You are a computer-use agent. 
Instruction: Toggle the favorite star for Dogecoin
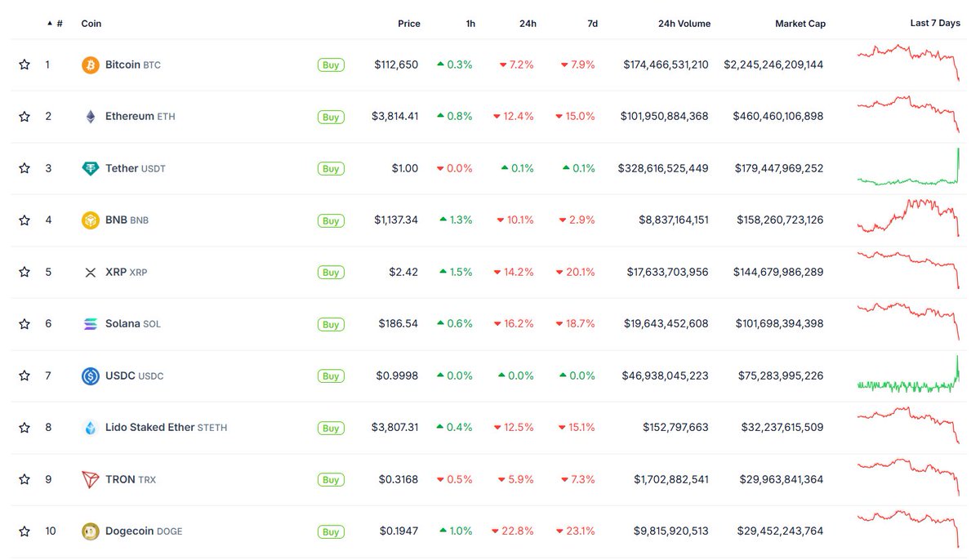(x=24, y=531)
